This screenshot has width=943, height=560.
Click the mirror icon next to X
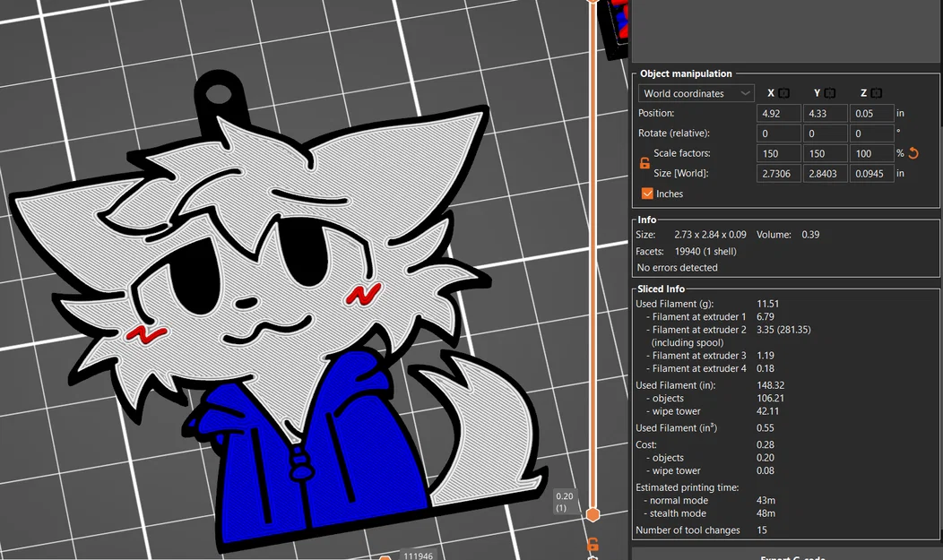[x=783, y=93]
